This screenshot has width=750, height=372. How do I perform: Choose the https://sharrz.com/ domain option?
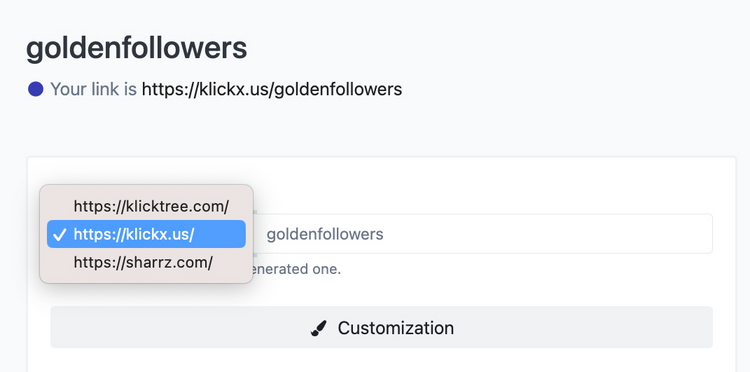pyautogui.click(x=146, y=262)
